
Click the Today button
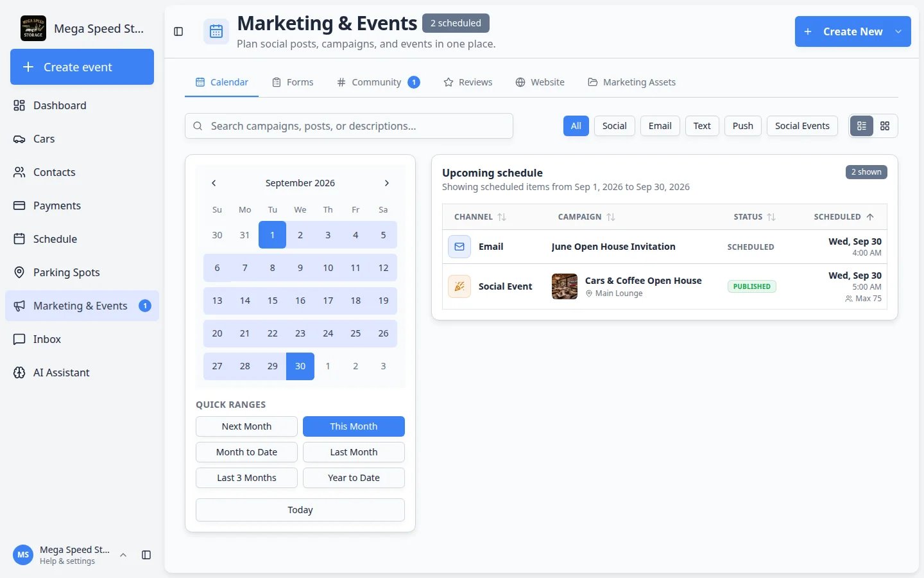click(x=300, y=510)
